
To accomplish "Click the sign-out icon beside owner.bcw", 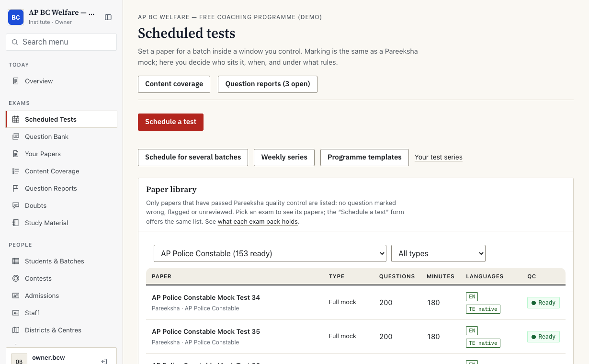I will pyautogui.click(x=104, y=361).
